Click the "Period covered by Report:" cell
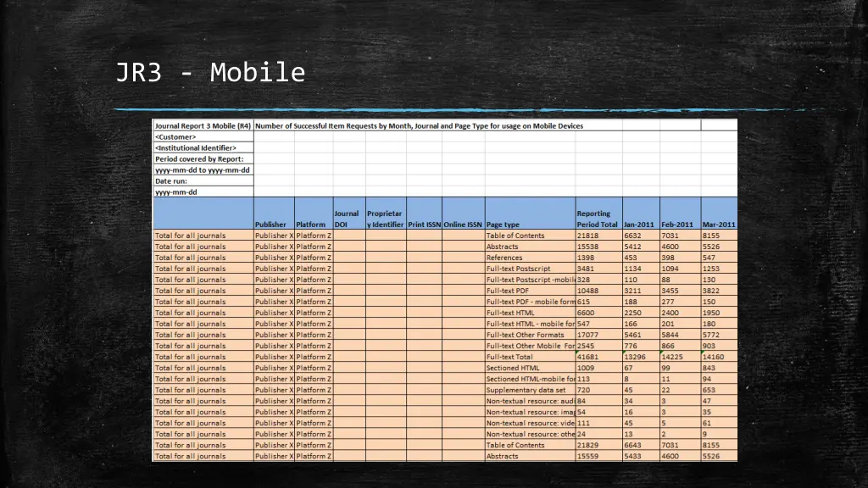This screenshot has height=488, width=868. click(x=203, y=158)
